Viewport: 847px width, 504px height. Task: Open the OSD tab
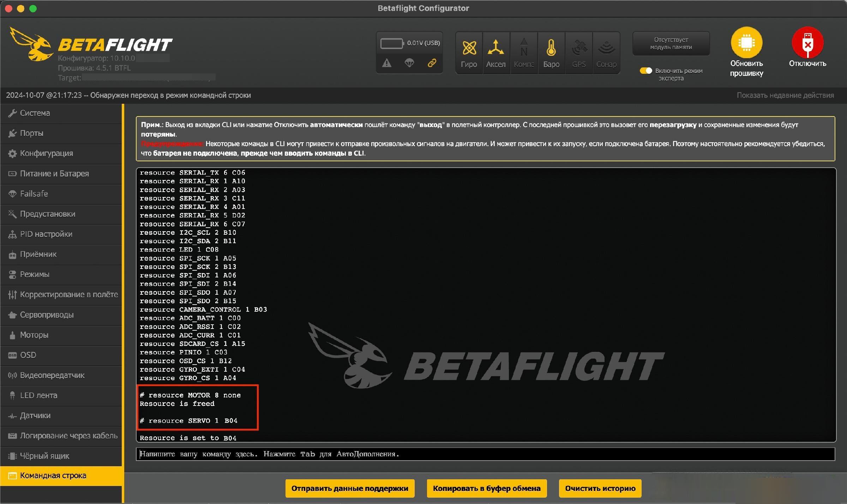(x=61, y=355)
